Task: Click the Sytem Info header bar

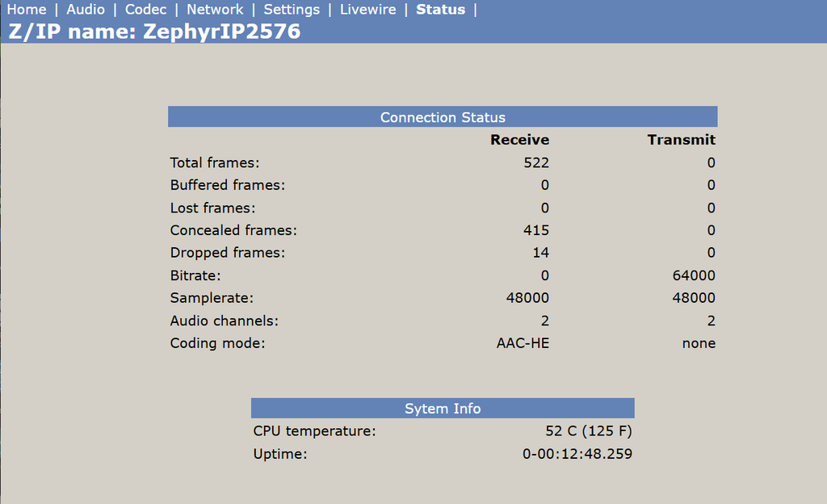Action: pos(443,408)
